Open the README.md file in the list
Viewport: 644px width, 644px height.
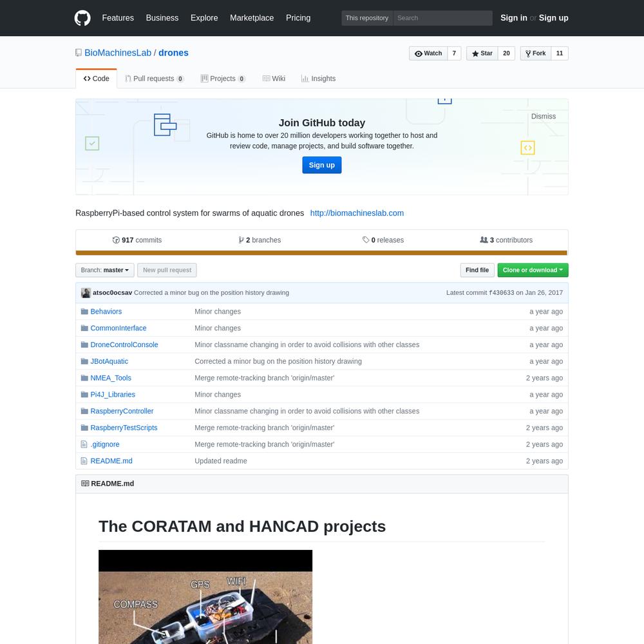point(111,461)
